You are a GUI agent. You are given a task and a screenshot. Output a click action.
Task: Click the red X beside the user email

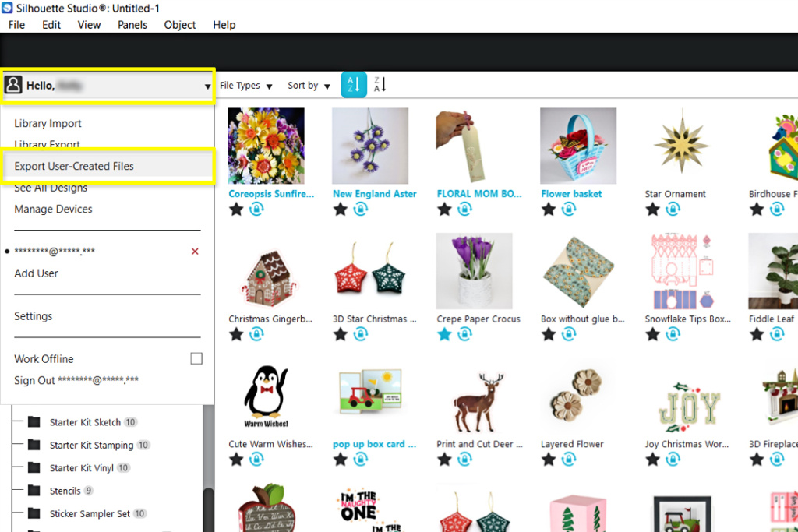click(x=195, y=252)
